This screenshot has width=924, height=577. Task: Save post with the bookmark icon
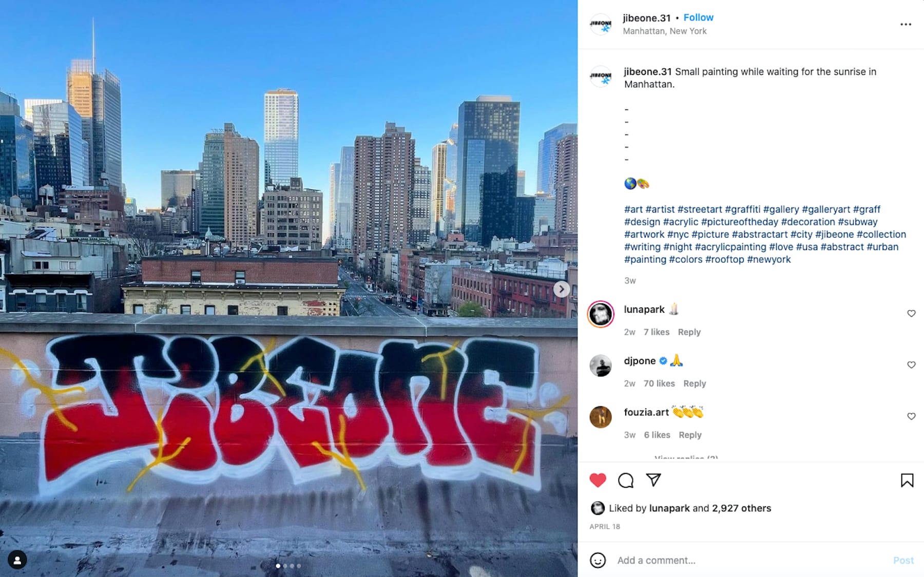907,480
